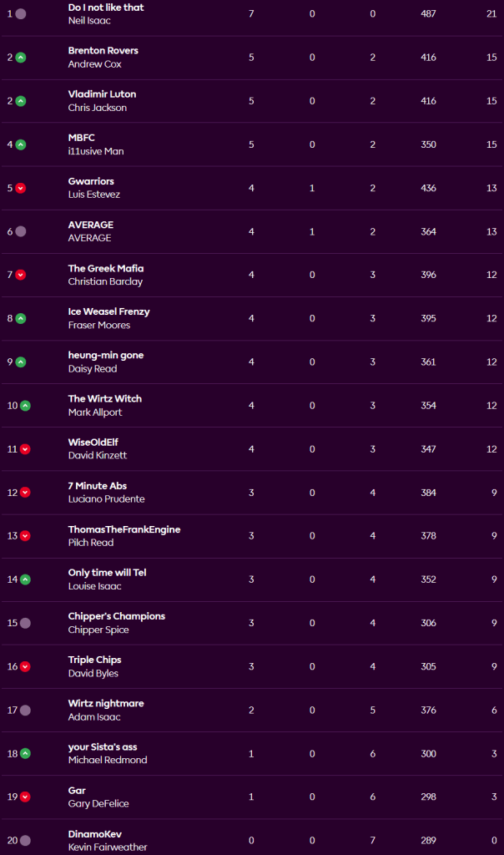Click green up arrow next to MBFC
Viewport: 504px width, 855px height.
(21, 144)
